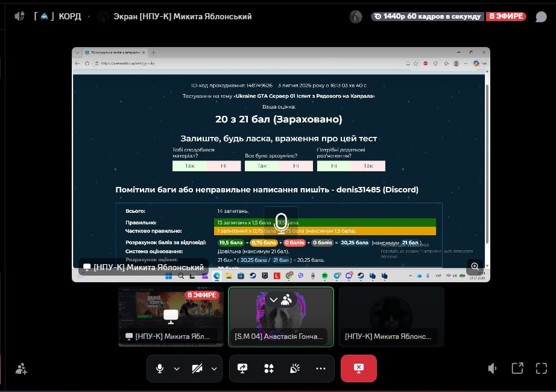Open File Explorer folder from the taskbar

click(229, 276)
